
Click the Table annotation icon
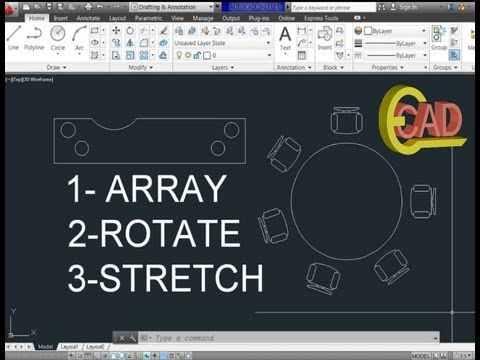click(x=302, y=55)
